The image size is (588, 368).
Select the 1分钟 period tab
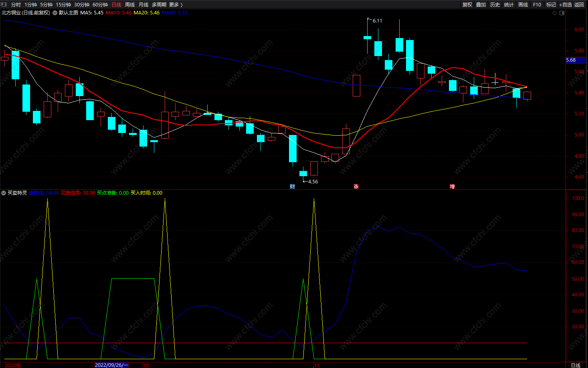(30, 4)
